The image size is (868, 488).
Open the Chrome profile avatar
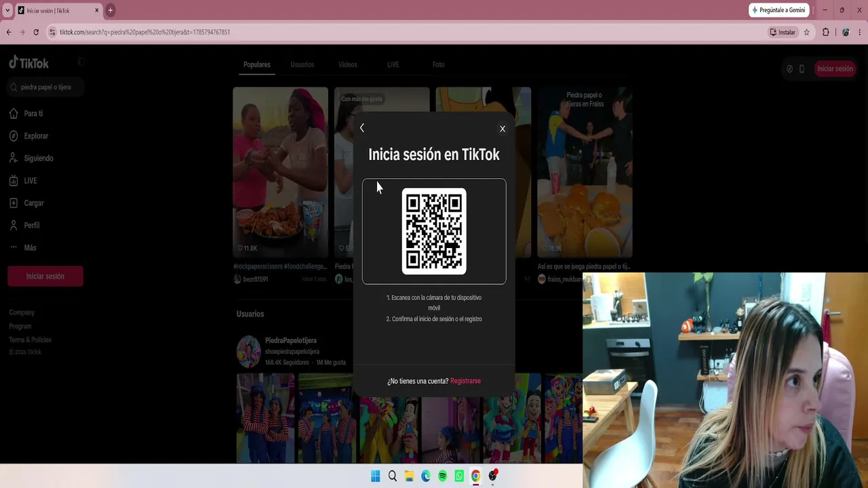[x=846, y=32]
